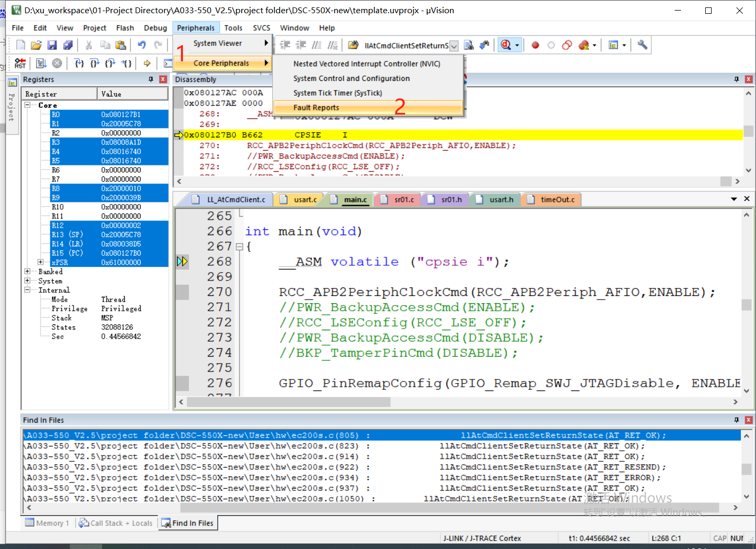Collapse the Core register tree node
The image size is (756, 549).
27,105
